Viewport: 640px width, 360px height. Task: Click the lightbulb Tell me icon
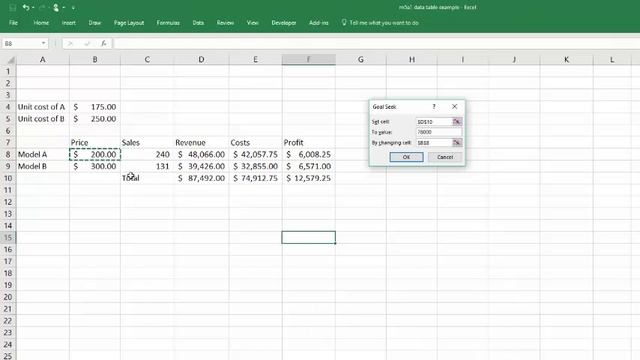[x=344, y=22]
